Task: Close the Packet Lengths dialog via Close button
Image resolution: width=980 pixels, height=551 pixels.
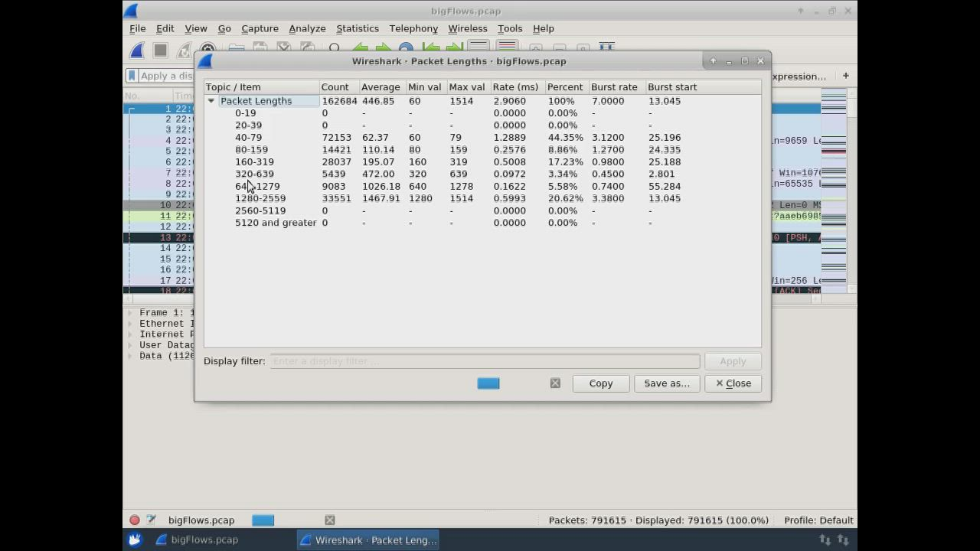Action: pyautogui.click(x=733, y=383)
